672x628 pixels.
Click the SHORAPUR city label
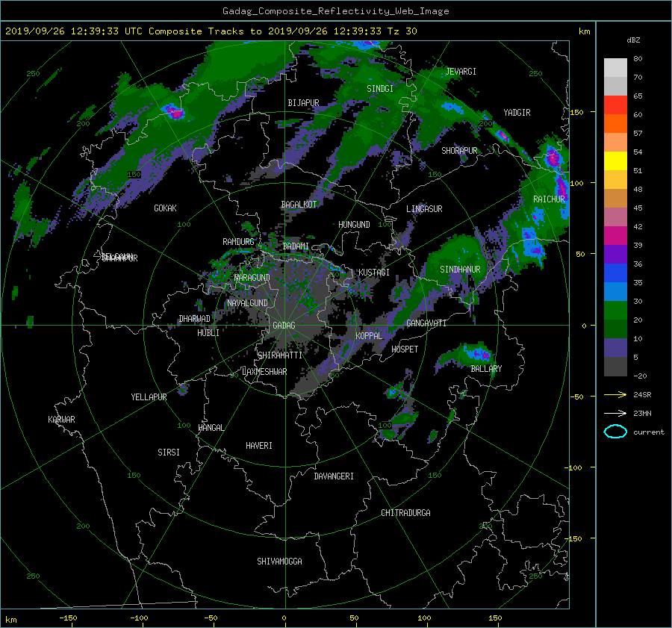[459, 151]
